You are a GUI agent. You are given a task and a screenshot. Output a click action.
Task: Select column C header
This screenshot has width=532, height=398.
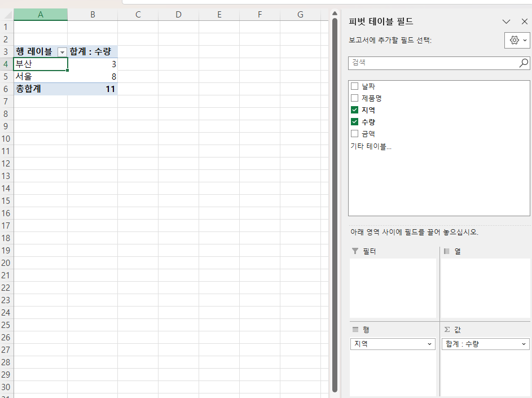tap(138, 15)
